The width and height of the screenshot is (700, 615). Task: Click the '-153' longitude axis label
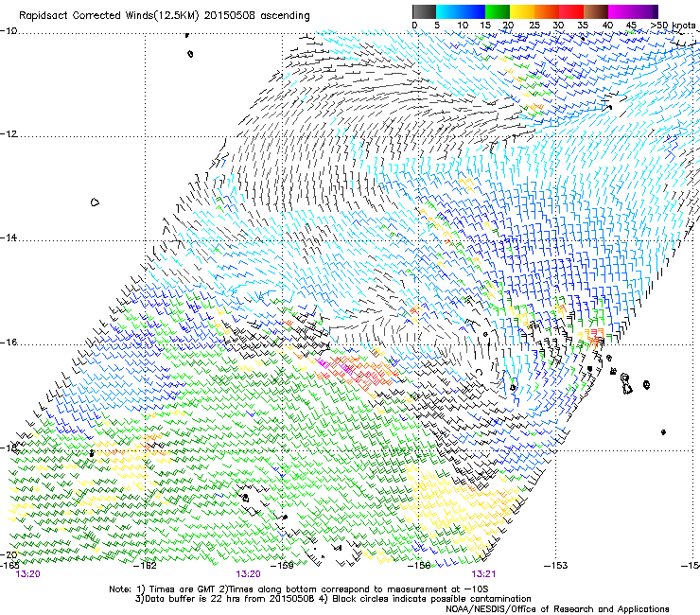(x=556, y=566)
